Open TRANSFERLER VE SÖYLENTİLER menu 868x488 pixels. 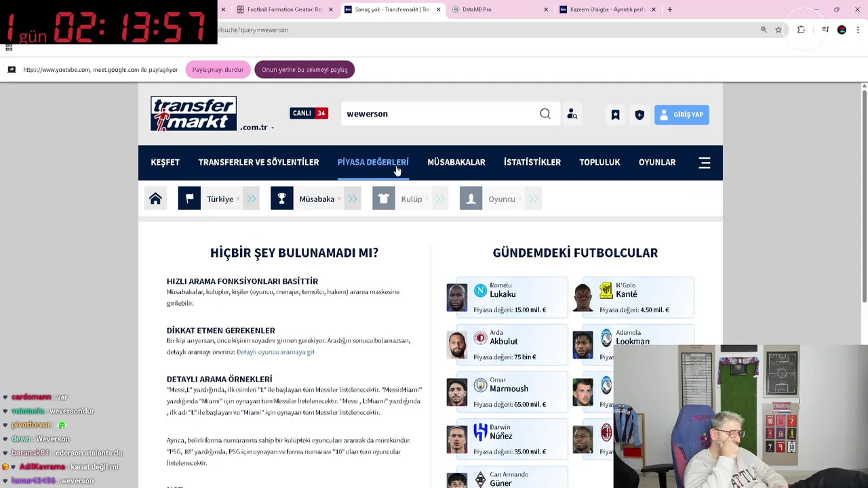click(x=258, y=163)
